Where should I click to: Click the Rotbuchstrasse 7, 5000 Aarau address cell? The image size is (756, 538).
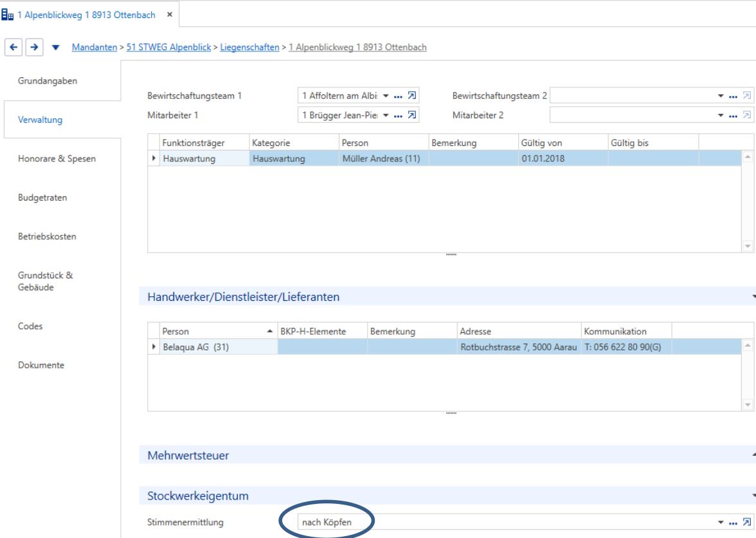(x=519, y=347)
